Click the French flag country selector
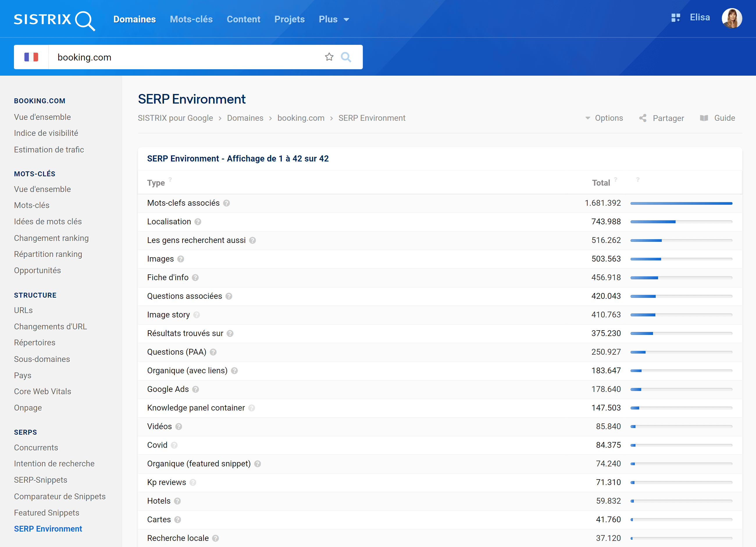This screenshot has height=547, width=756. coord(31,57)
